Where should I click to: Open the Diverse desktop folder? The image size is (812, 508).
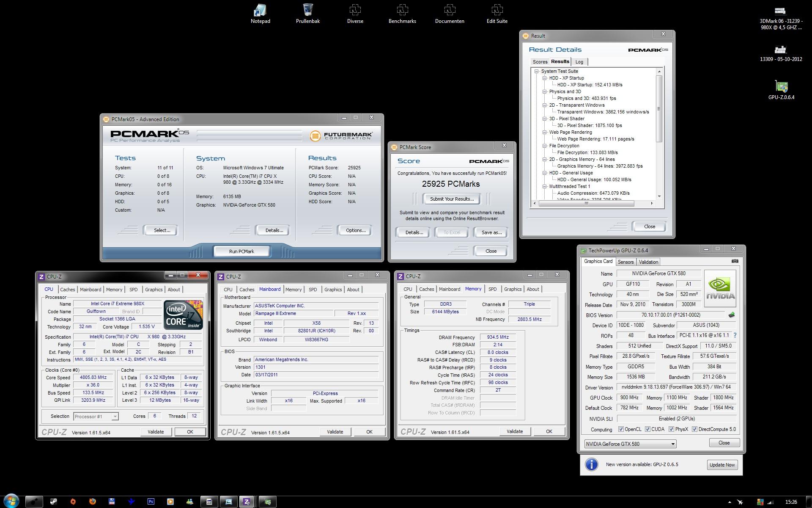[355, 14]
